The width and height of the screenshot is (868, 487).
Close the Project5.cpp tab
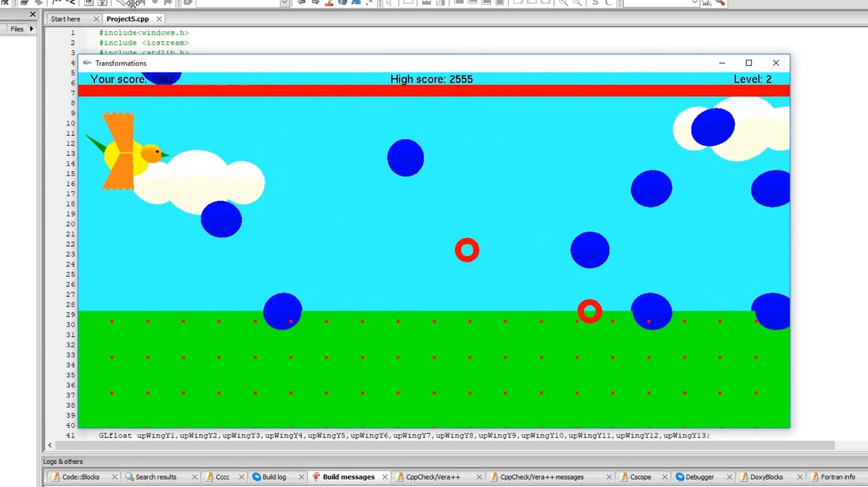159,19
